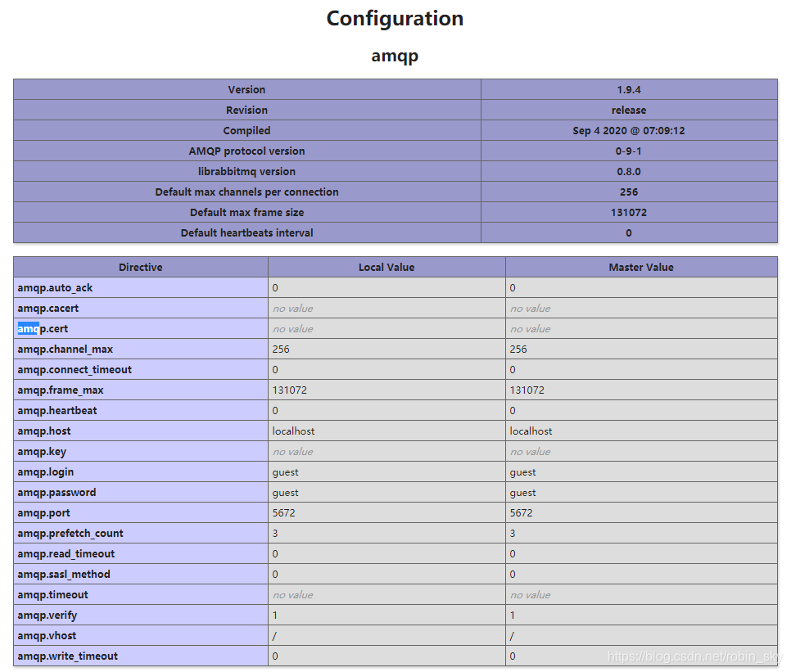Select the 5672 port value
Screen dimensions: 791x672
284,512
